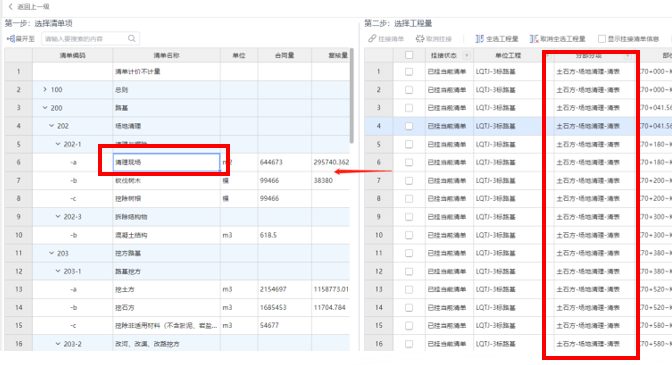Click the 1685453 contract quantity cell
Viewport: 672px width, 365px height.
285,307
